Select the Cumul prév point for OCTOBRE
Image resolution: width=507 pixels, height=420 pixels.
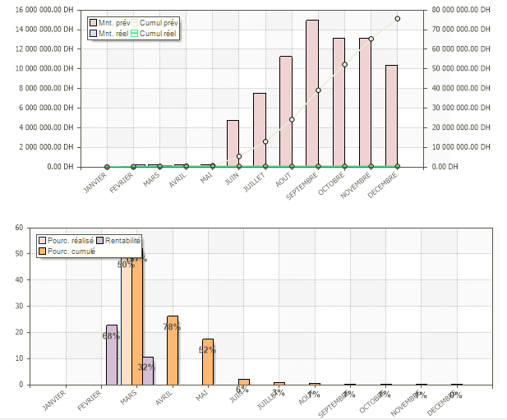[x=344, y=64]
